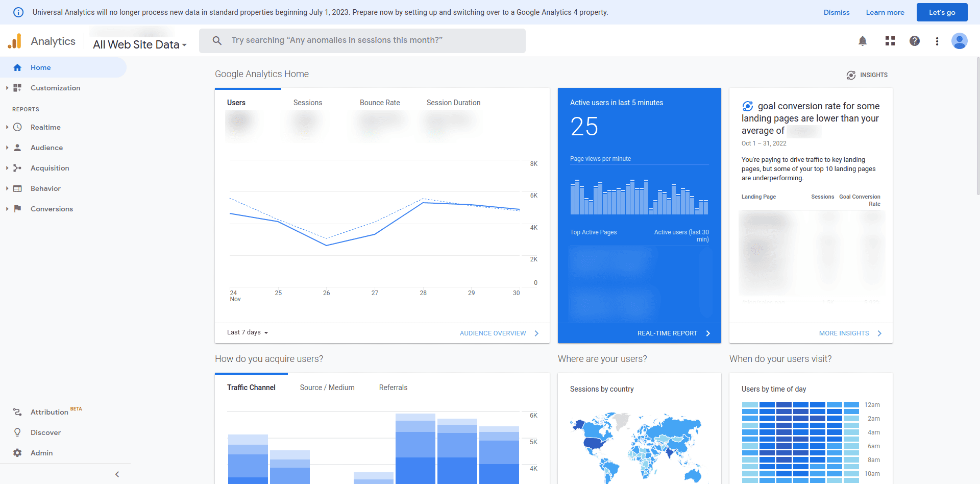Click the Audience person icon
This screenshot has width=980, height=484.
click(x=17, y=148)
